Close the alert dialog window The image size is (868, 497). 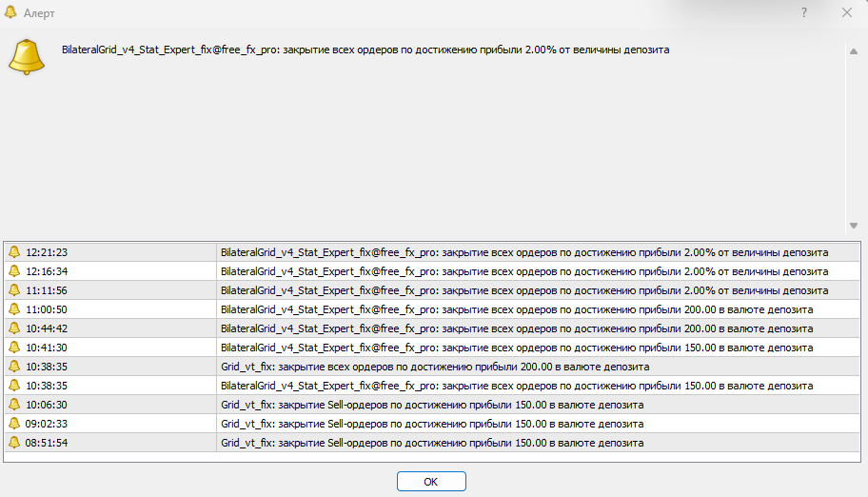(847, 12)
